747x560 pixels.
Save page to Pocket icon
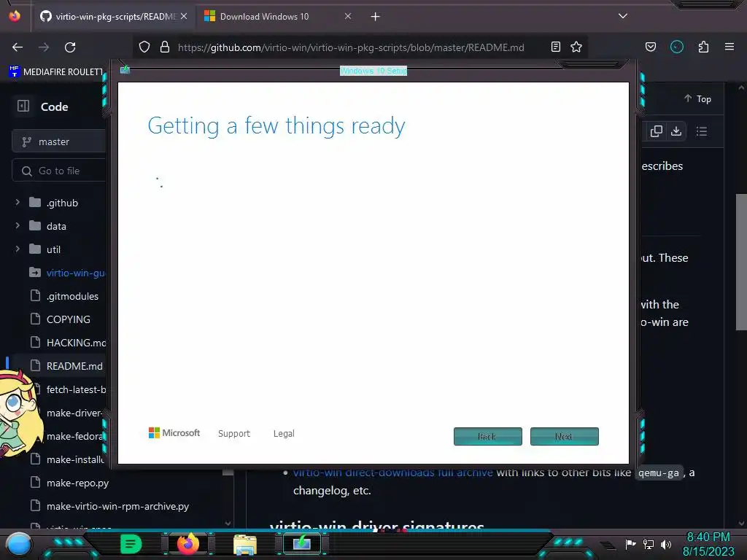click(651, 47)
